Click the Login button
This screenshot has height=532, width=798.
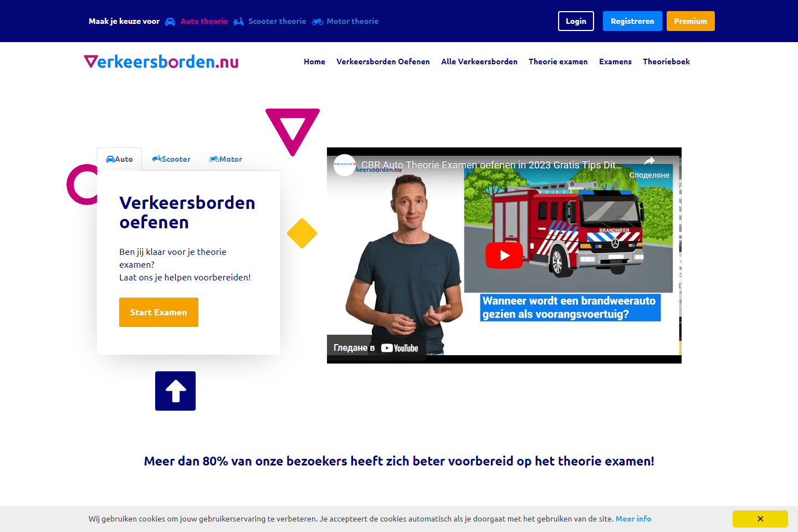click(576, 21)
